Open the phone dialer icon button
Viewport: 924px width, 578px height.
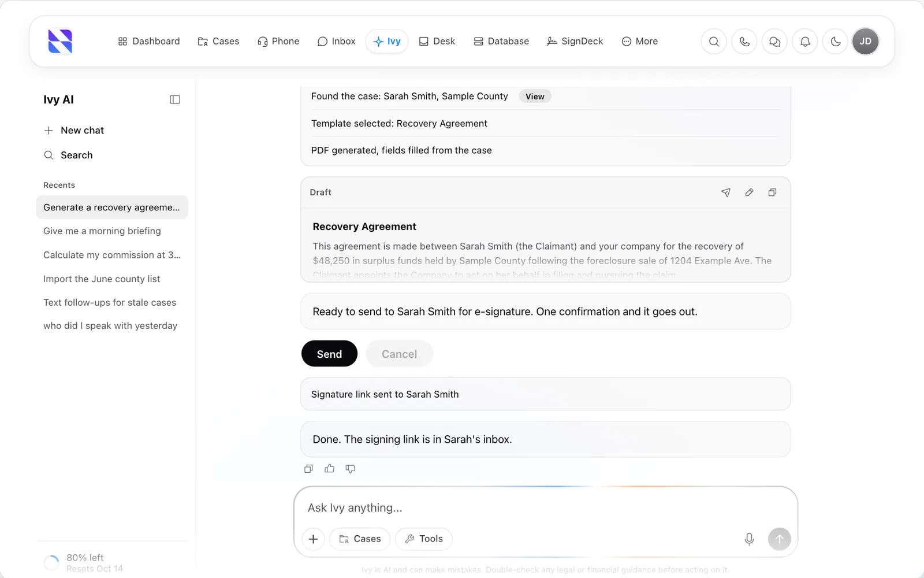click(x=744, y=42)
